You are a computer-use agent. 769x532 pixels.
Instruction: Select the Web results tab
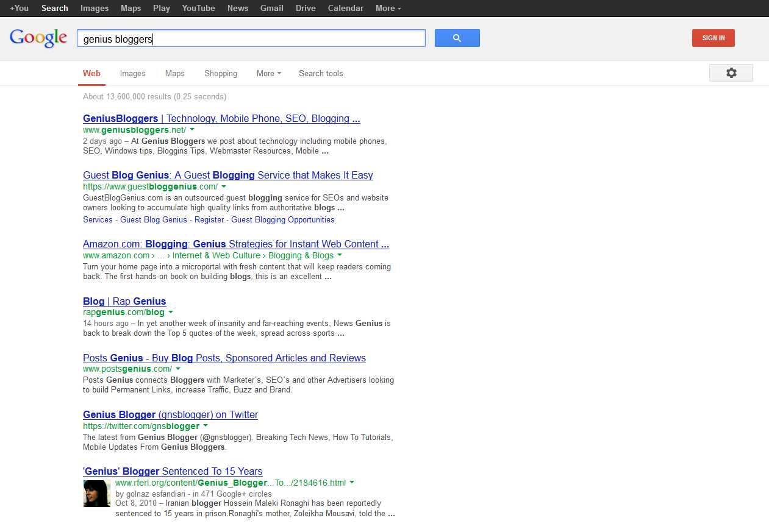(91, 73)
